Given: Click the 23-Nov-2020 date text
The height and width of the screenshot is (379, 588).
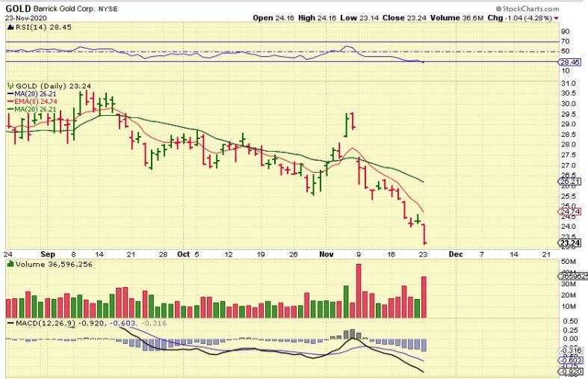Looking at the screenshot, I should [26, 18].
